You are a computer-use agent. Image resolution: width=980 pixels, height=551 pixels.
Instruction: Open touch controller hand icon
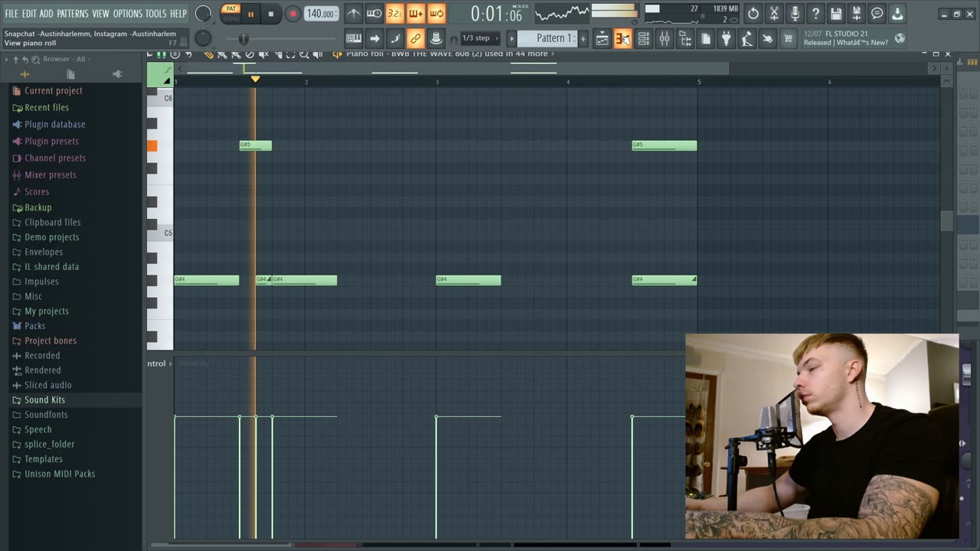point(767,38)
